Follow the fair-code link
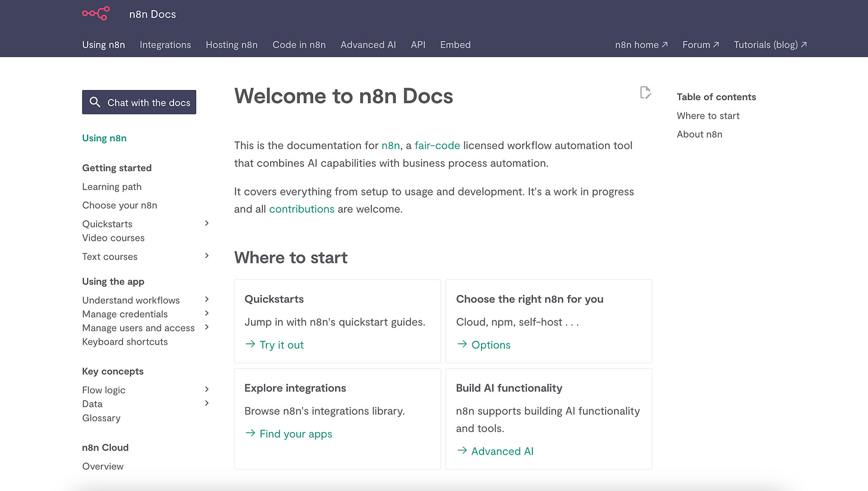 tap(438, 145)
